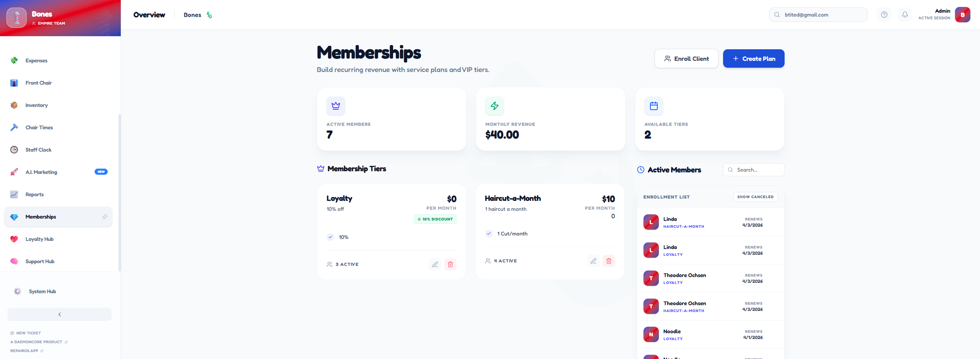Delete the Haircut-a-Month tier via trash icon

609,261
